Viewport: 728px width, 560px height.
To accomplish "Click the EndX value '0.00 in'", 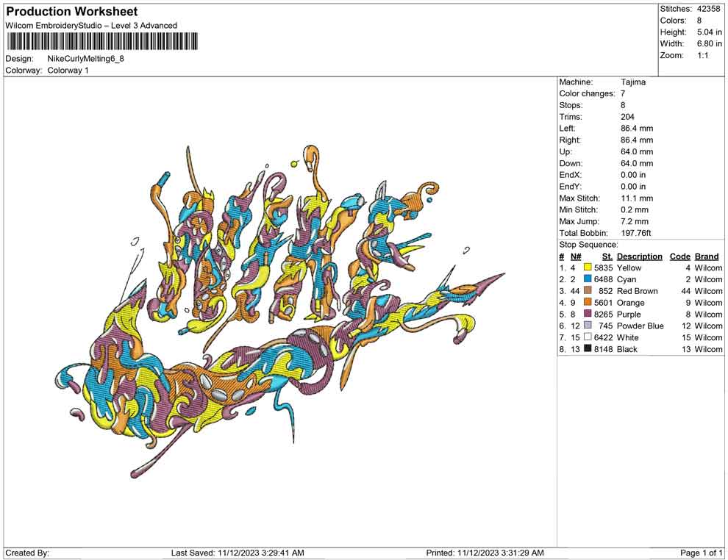I will point(633,175).
